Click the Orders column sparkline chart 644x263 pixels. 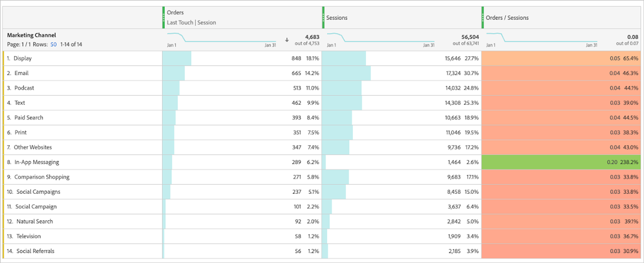coord(221,38)
